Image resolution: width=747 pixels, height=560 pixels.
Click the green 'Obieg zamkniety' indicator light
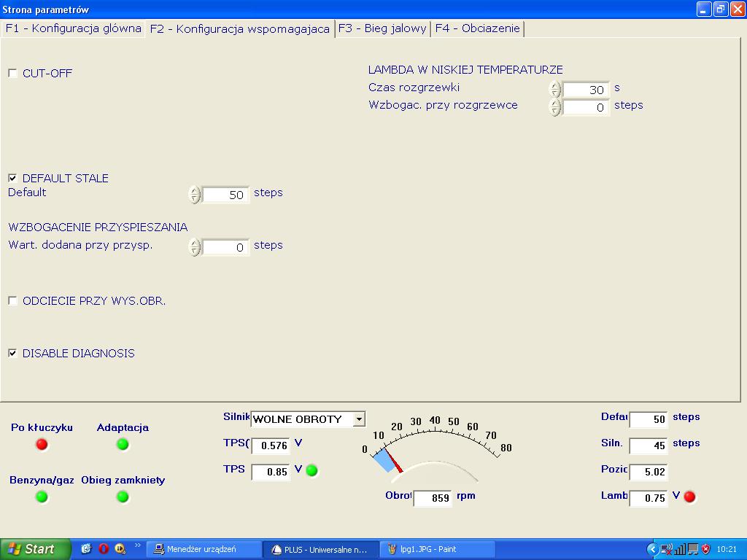123,497
